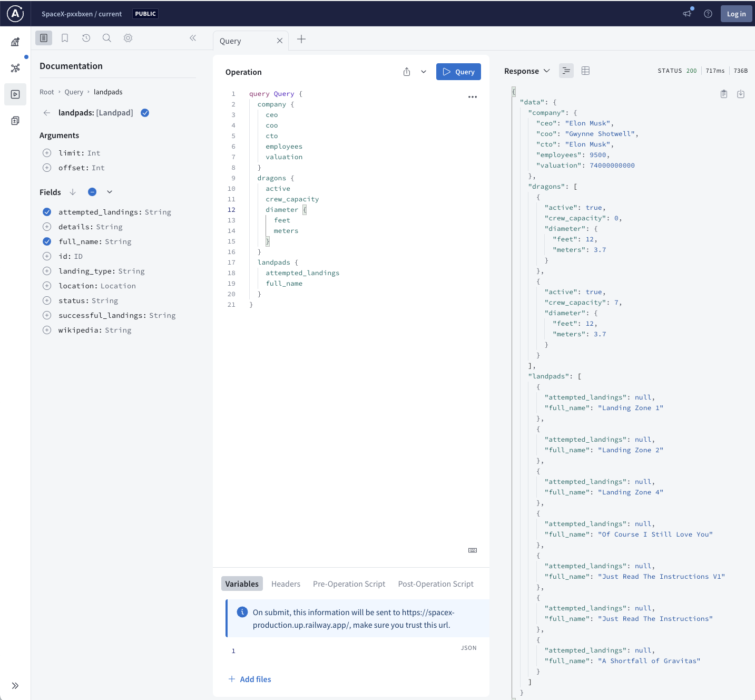The image size is (755, 700).
Task: Open the help question mark icon
Action: tap(708, 14)
